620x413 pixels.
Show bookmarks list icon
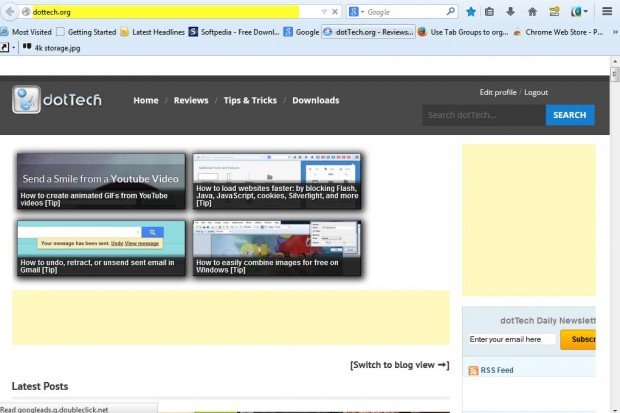point(490,12)
